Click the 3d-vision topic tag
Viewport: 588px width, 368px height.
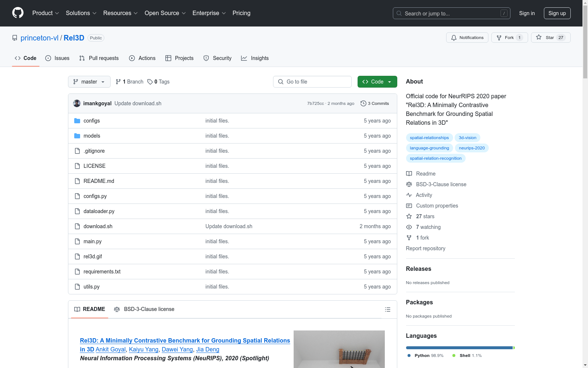467,138
